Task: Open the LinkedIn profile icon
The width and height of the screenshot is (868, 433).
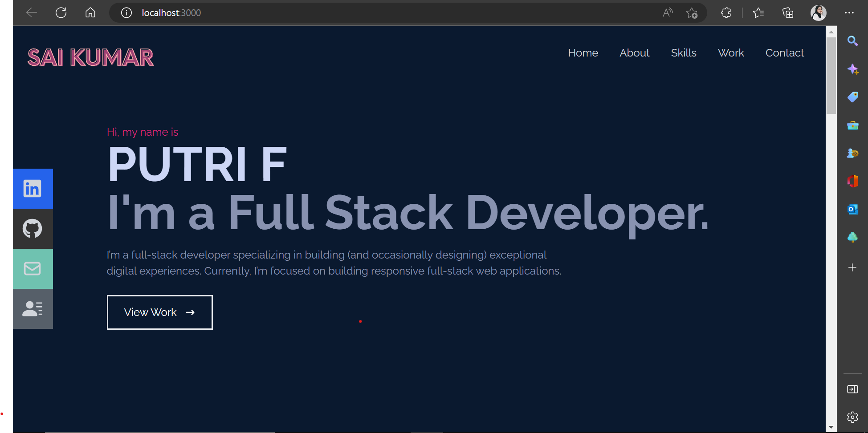Action: 33,188
